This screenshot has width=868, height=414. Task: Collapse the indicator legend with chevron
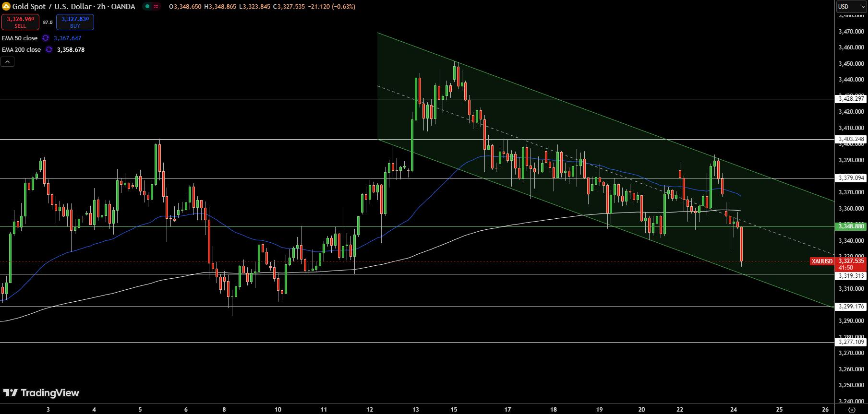pyautogui.click(x=7, y=61)
